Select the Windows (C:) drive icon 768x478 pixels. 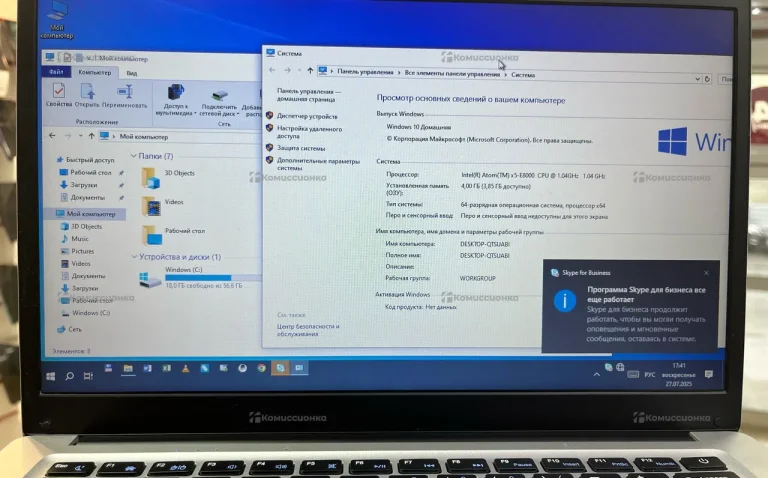pyautogui.click(x=150, y=280)
